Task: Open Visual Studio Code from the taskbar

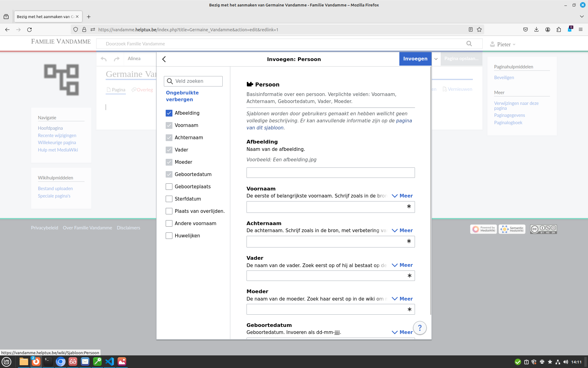Action: click(x=109, y=362)
